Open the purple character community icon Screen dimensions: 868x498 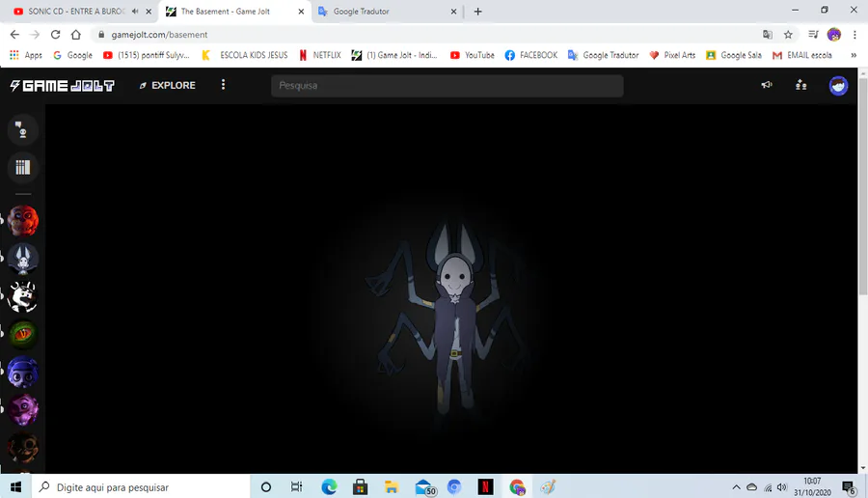[23, 410]
